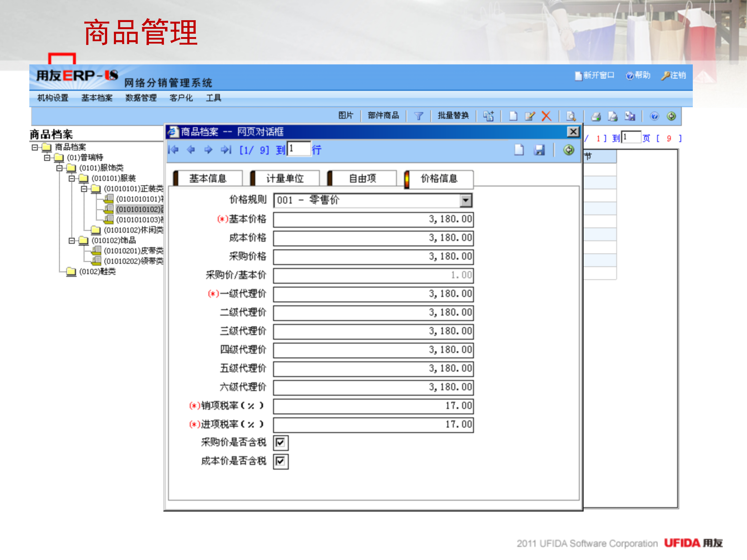The width and height of the screenshot is (747, 560).
Task: Click the red X delete icon
Action: coord(547,116)
